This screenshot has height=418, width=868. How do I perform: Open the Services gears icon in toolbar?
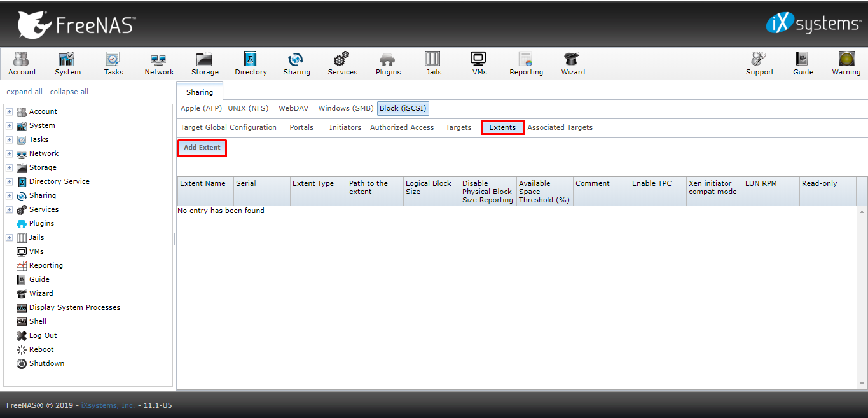pos(342,64)
